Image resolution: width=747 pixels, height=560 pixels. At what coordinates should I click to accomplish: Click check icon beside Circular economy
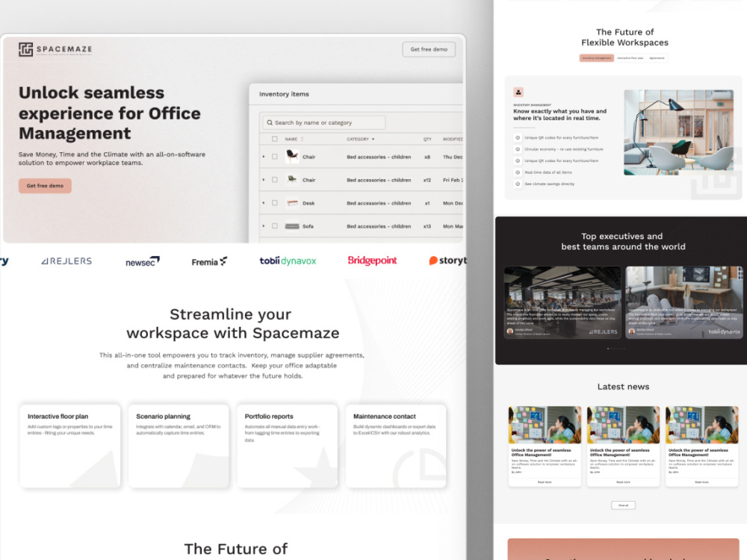(x=518, y=149)
